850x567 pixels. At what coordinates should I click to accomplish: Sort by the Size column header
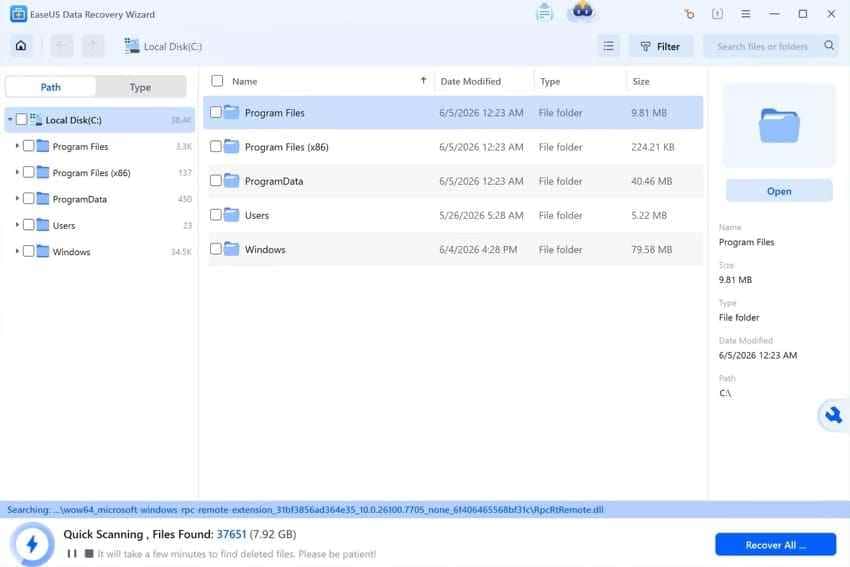(x=640, y=81)
